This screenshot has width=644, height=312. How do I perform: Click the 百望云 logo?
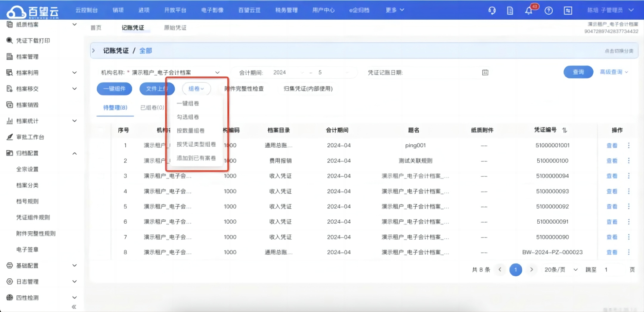pos(33,12)
